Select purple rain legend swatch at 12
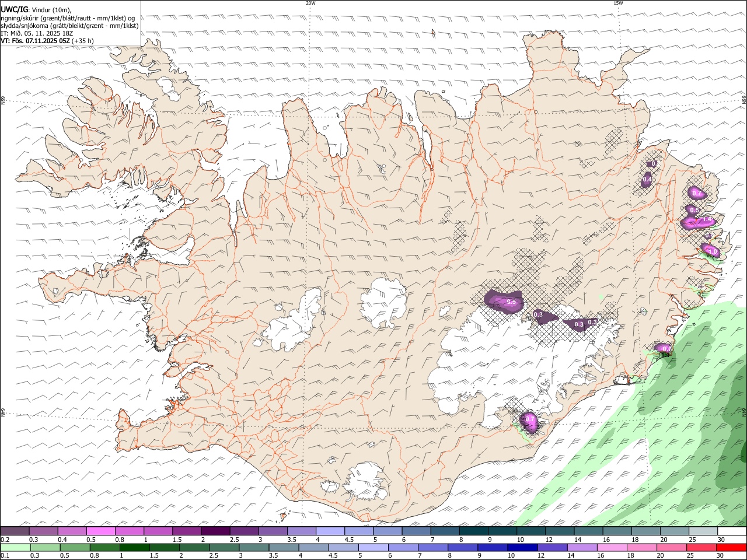Viewport: 747px width, 560px height. [552, 547]
